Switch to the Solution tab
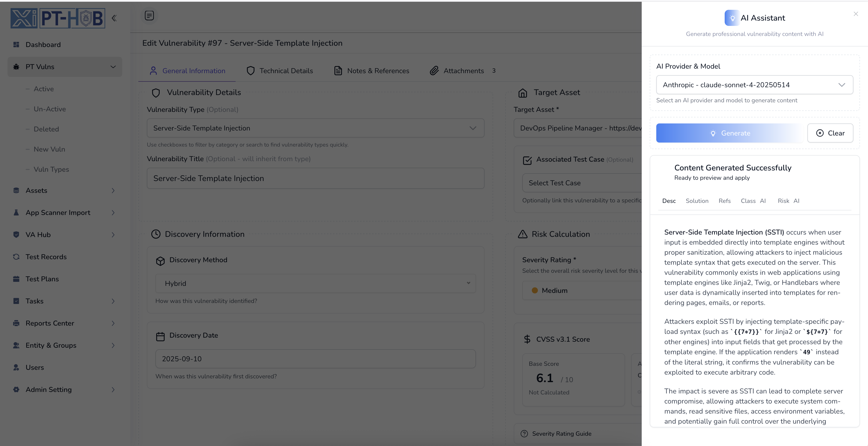Screen dimensions: 868x446 click(x=697, y=201)
